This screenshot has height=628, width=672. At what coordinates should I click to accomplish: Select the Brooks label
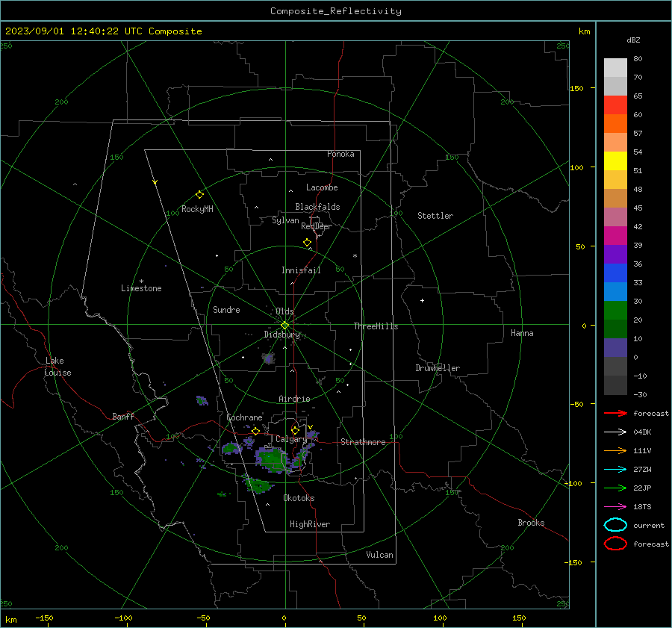tap(531, 523)
